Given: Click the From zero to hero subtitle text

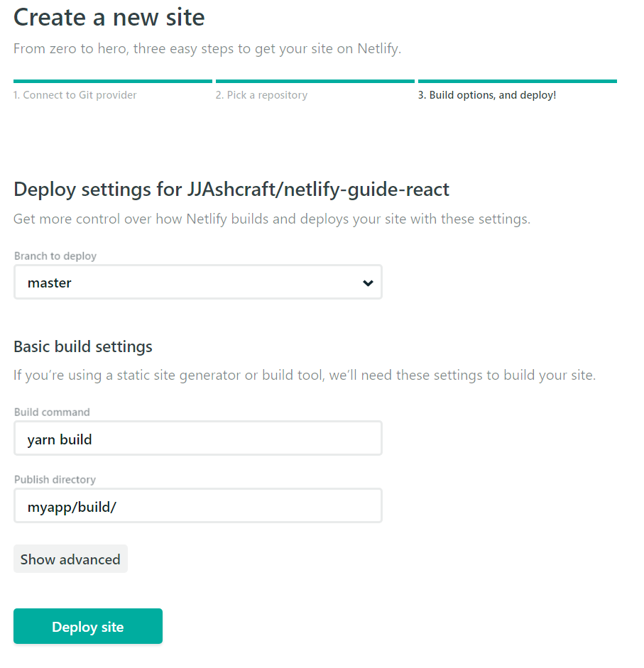Looking at the screenshot, I should click(207, 49).
